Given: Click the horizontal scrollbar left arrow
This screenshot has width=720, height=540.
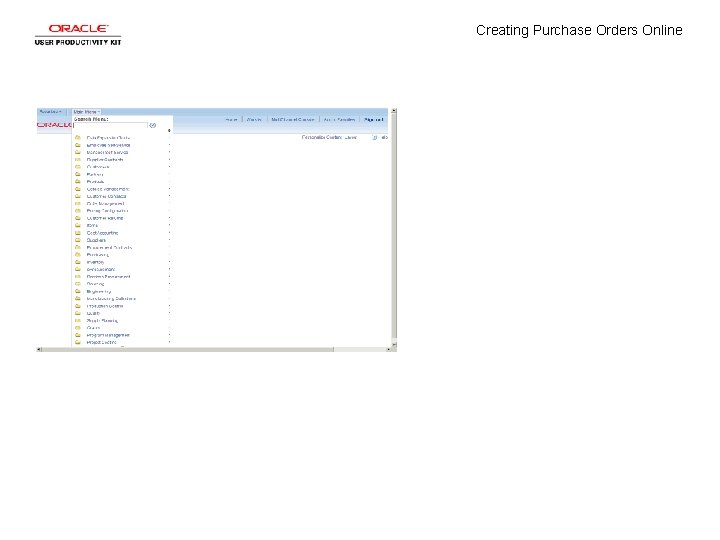Looking at the screenshot, I should coord(39,349).
